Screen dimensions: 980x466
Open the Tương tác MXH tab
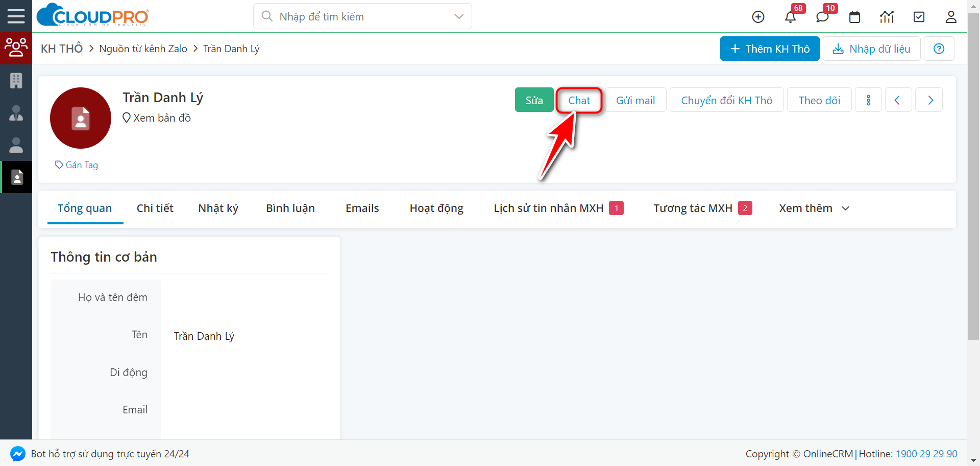[702, 208]
